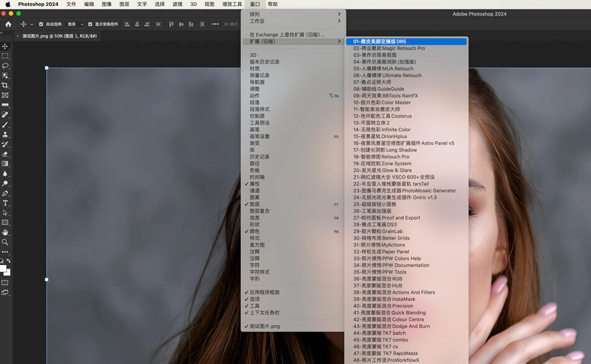
Task: Choose the Zoom tool
Action: [5, 242]
